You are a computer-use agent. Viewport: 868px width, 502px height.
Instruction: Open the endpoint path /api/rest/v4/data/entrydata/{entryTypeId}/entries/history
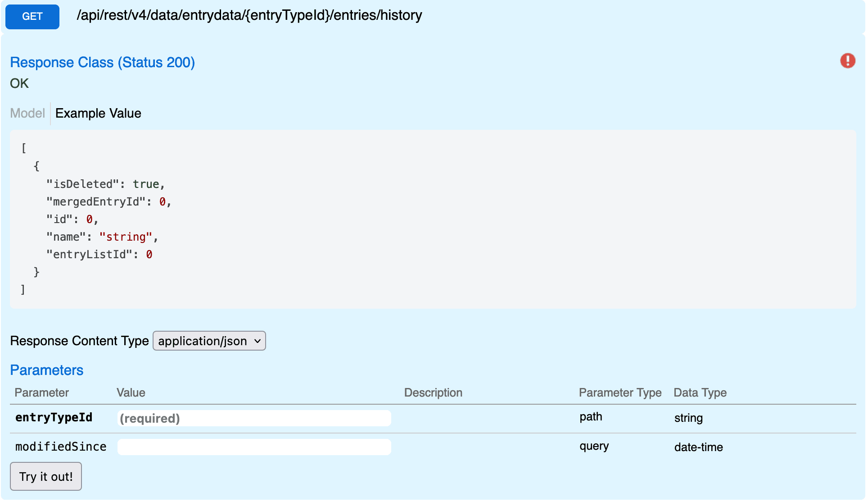tap(249, 15)
